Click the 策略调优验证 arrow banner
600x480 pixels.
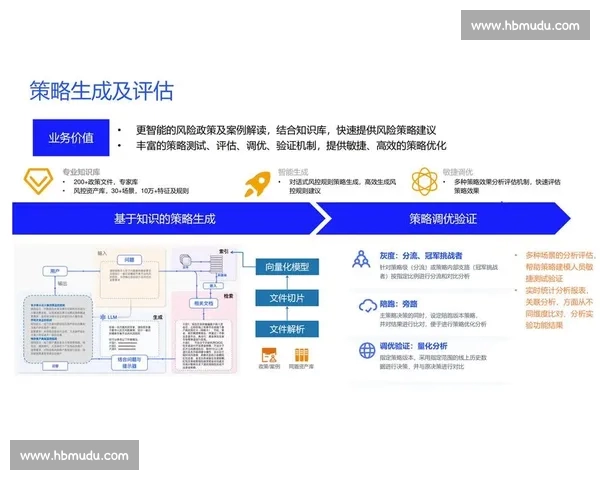(x=443, y=219)
